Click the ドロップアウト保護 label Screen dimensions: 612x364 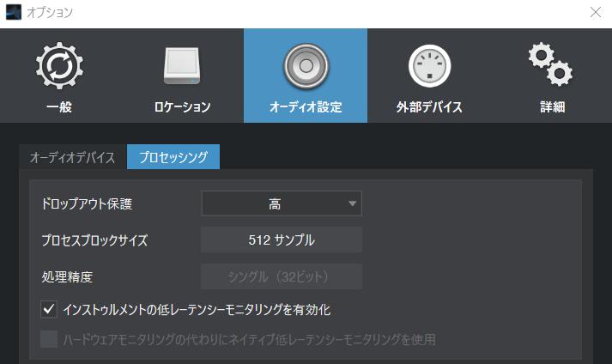[87, 203]
